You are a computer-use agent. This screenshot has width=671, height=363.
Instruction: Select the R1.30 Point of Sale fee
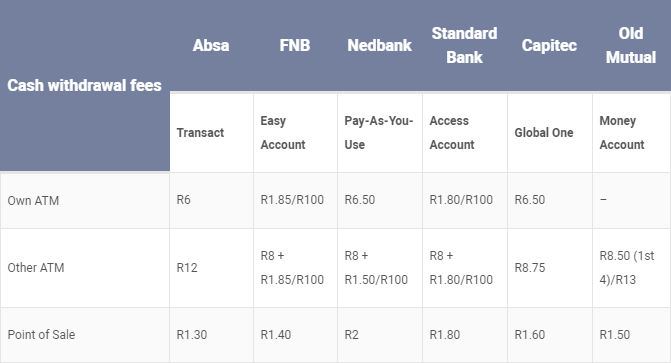pos(192,334)
